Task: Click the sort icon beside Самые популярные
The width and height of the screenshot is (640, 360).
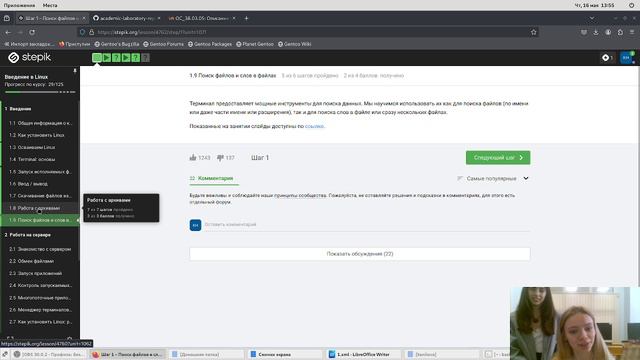Action: (x=460, y=178)
